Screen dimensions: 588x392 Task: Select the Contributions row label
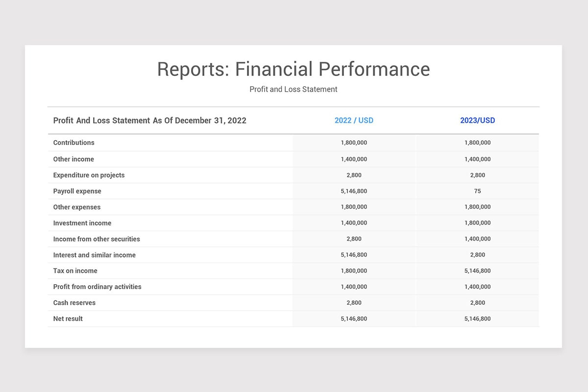73,143
